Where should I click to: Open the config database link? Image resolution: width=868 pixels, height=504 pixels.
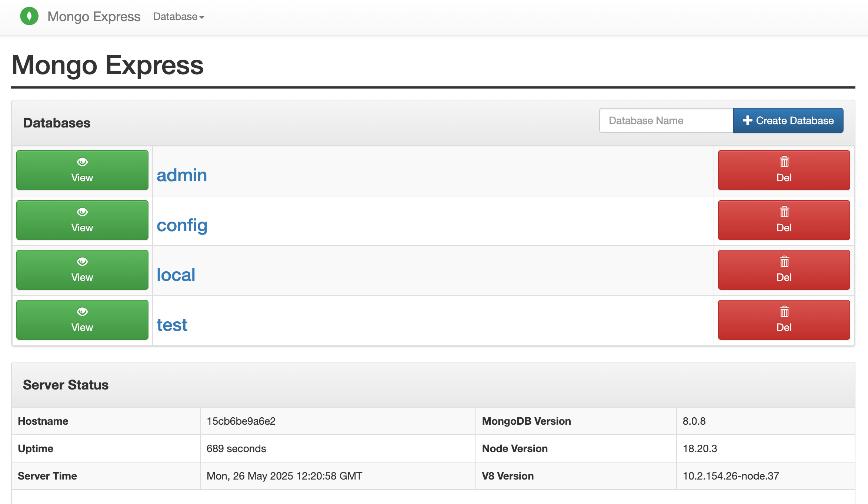[182, 225]
